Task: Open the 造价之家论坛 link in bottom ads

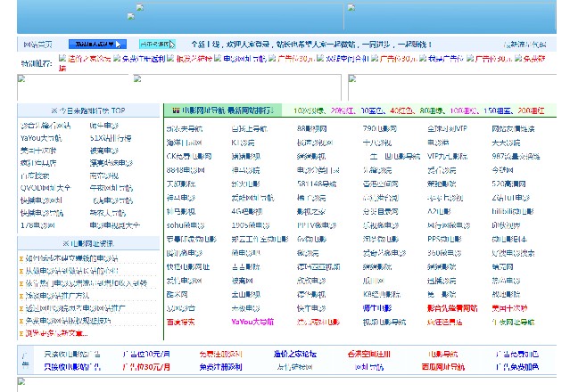Action: click(x=295, y=354)
